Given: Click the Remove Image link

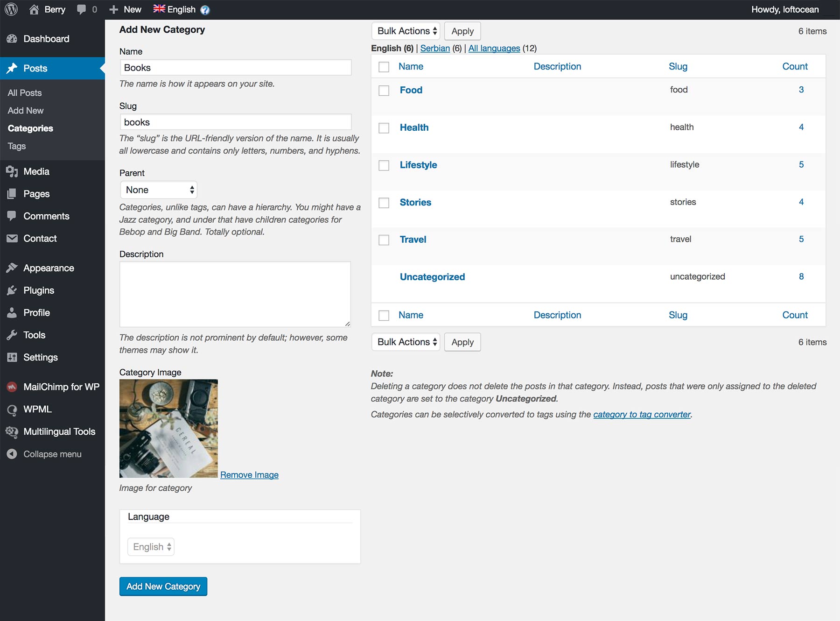Looking at the screenshot, I should coord(249,474).
